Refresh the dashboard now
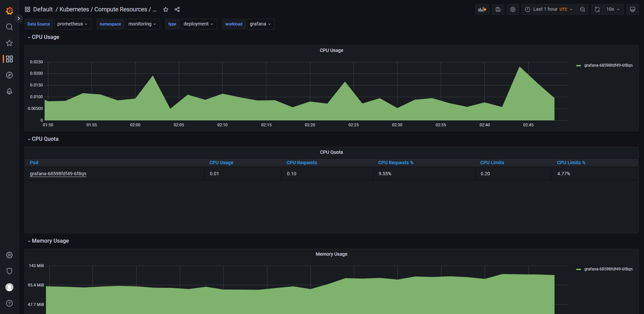Image resolution: width=644 pixels, height=314 pixels. pyautogui.click(x=597, y=9)
